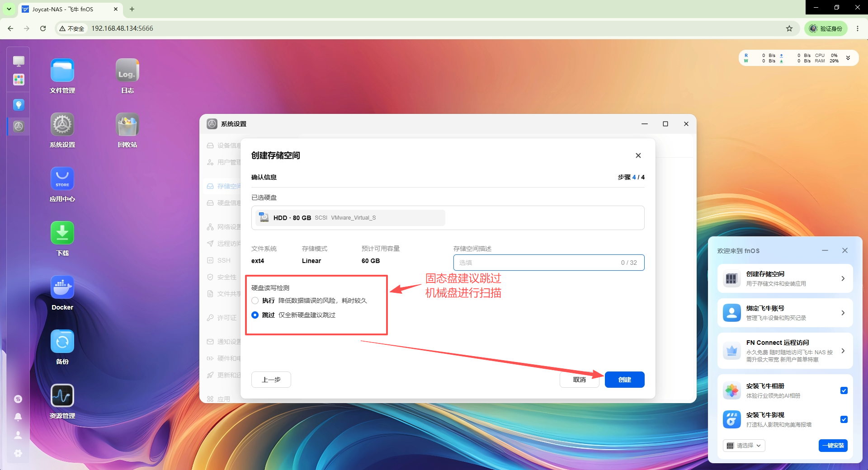868x470 pixels.
Task: Go back with 上一步 button
Action: click(x=271, y=380)
